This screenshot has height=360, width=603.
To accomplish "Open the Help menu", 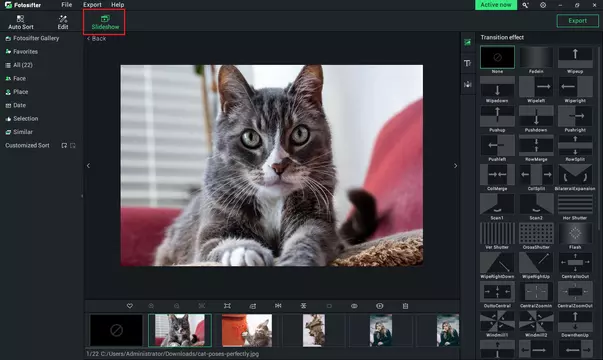I will [118, 5].
